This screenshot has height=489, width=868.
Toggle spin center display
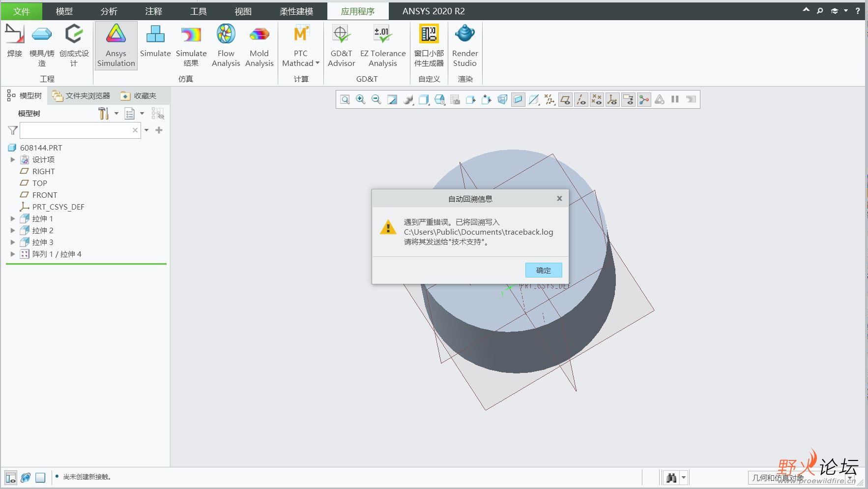point(644,100)
